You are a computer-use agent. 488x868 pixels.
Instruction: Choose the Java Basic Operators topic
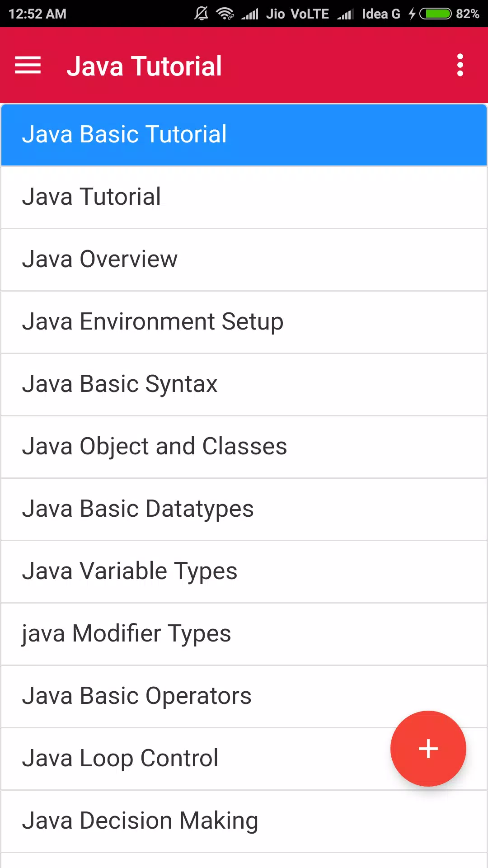point(244,697)
